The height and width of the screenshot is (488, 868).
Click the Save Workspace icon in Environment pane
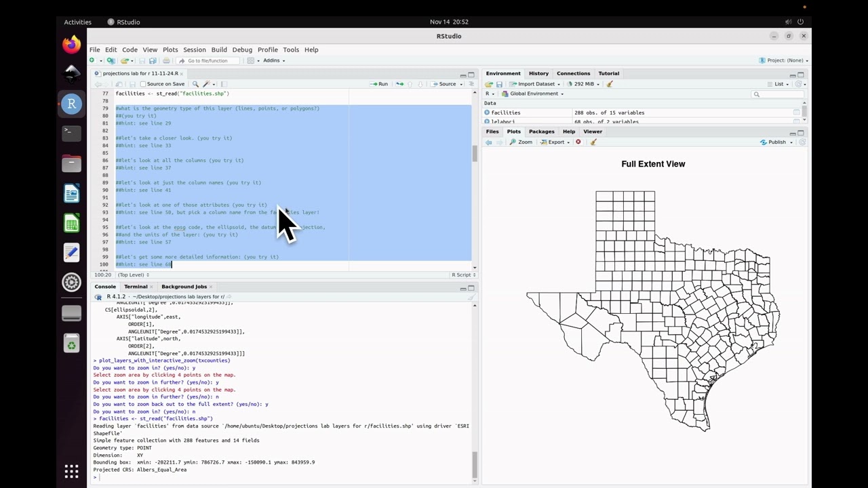pyautogui.click(x=499, y=84)
